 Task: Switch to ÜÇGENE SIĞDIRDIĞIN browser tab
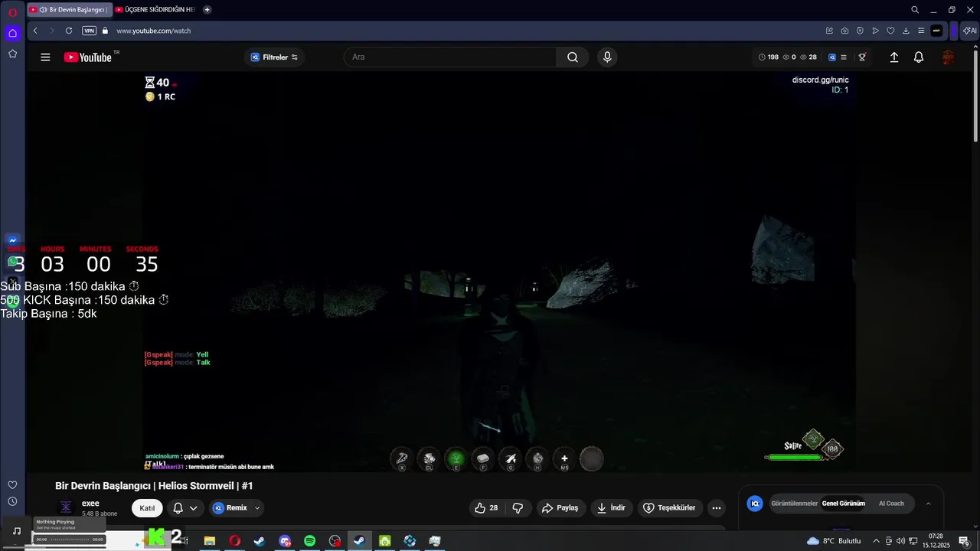point(155,9)
